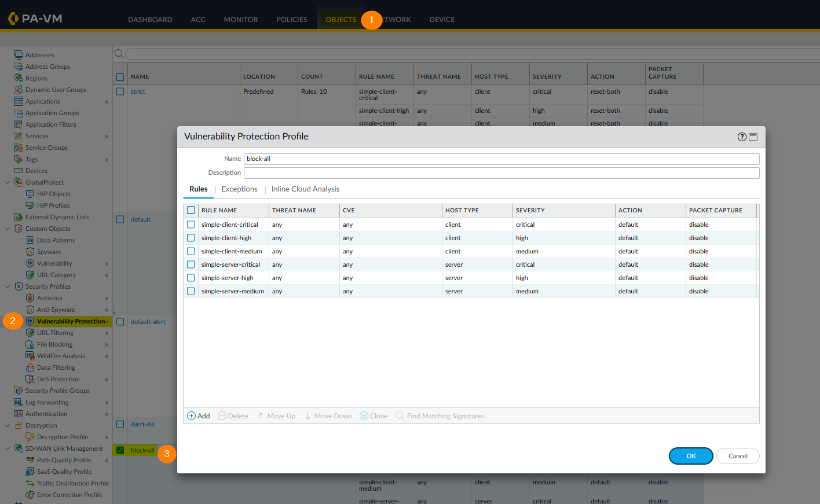Uncheck the block-all profile checkbox
This screenshot has height=504, width=820.
(120, 450)
